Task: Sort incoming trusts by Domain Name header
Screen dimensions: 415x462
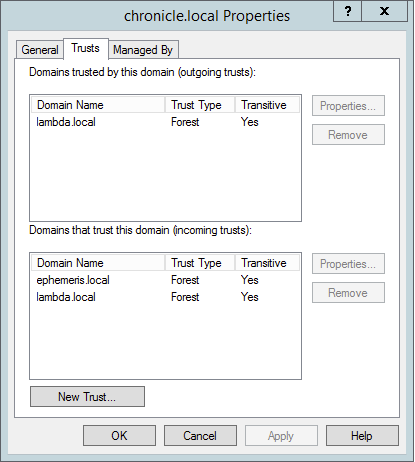Action: point(98,263)
